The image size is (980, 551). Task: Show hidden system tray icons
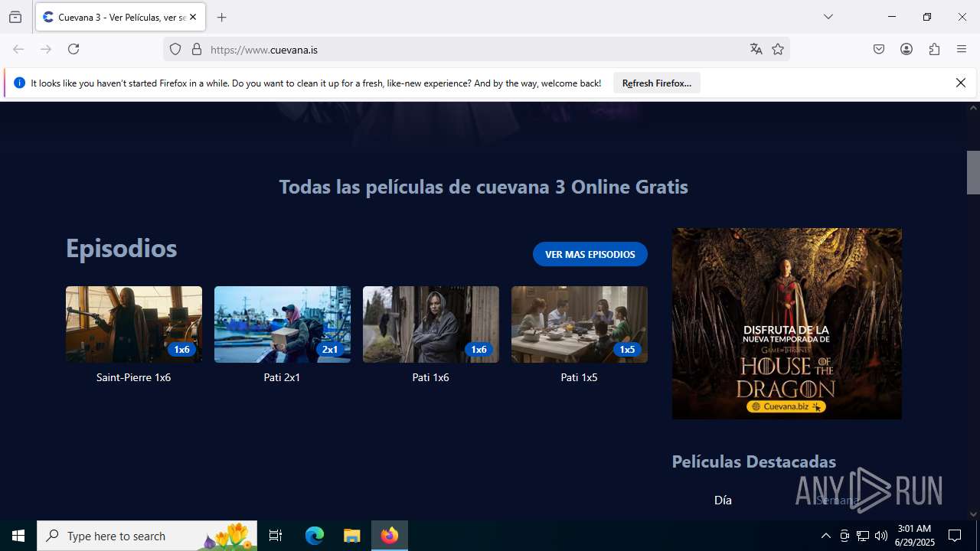[825, 536]
